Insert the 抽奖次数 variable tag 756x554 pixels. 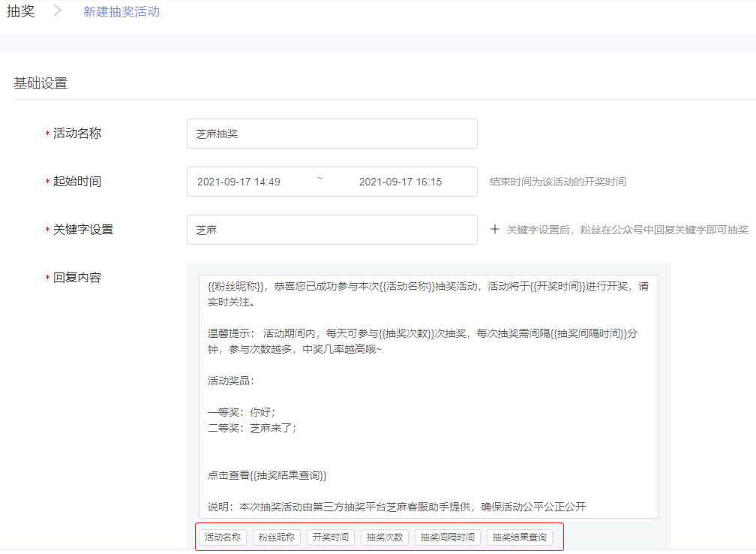384,537
